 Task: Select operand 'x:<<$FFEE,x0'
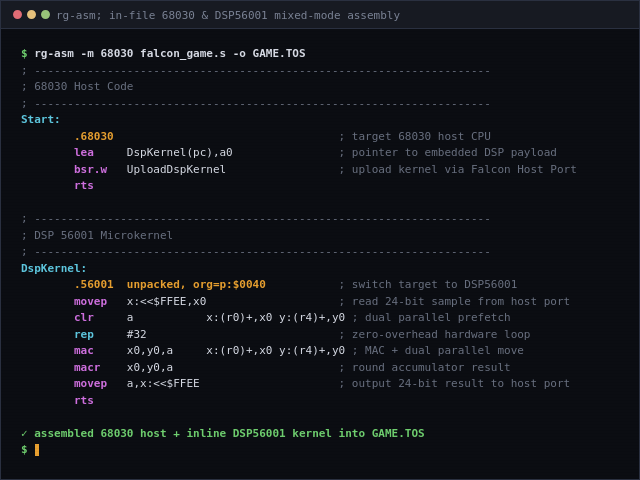tap(166, 302)
